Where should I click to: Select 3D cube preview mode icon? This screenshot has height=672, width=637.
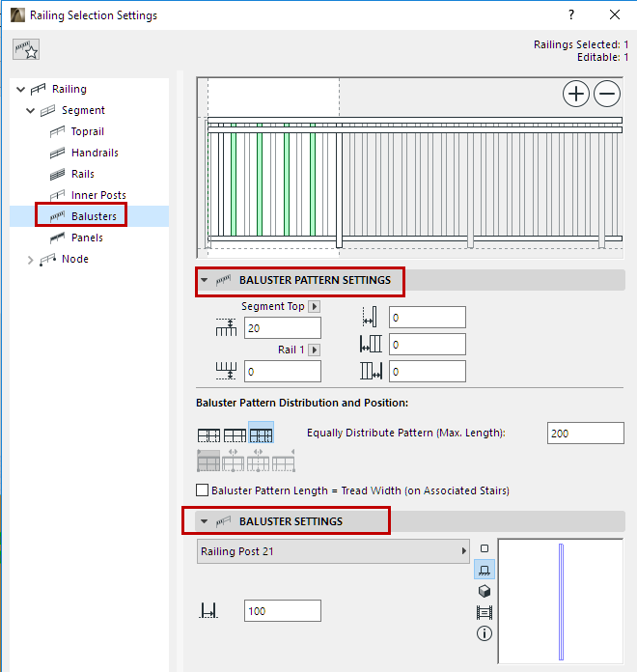pos(485,592)
